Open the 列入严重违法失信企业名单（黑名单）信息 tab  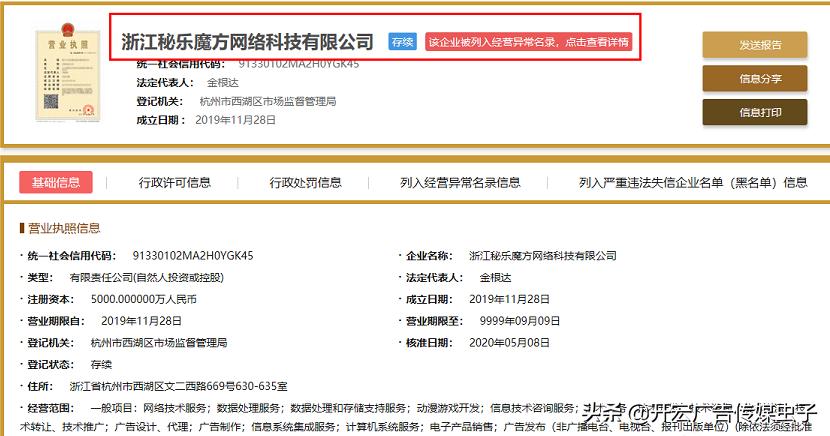coord(693,183)
